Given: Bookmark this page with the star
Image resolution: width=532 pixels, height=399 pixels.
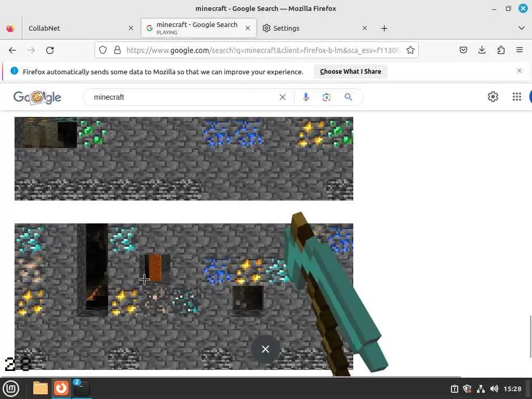Looking at the screenshot, I should (410, 50).
